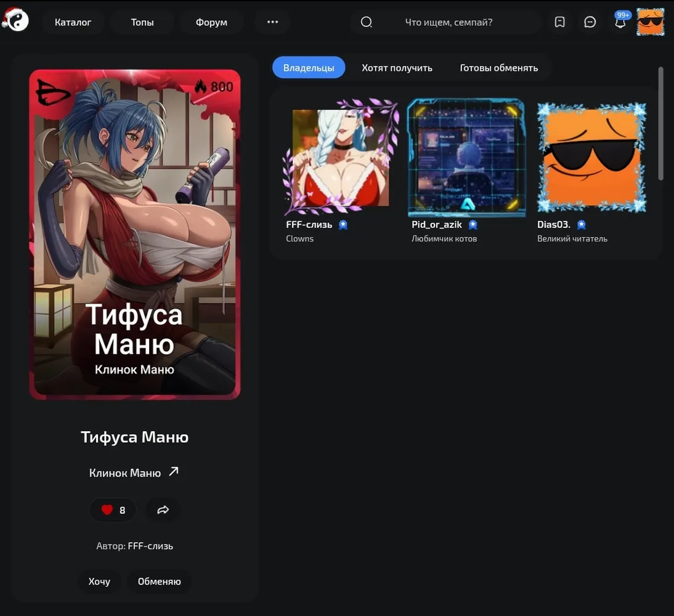The width and height of the screenshot is (674, 616).
Task: Open the bookmarks icon in header
Action: pos(559,22)
